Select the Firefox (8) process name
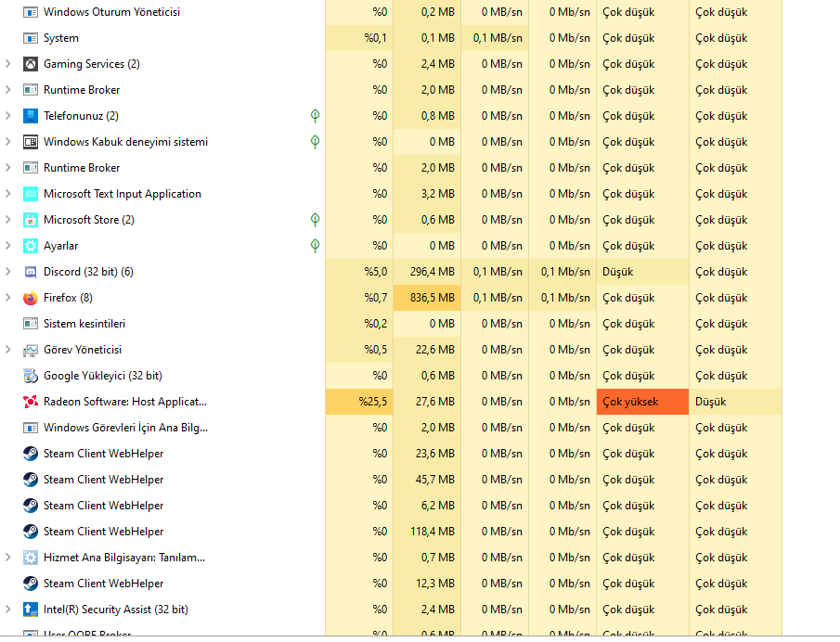 [x=68, y=298]
